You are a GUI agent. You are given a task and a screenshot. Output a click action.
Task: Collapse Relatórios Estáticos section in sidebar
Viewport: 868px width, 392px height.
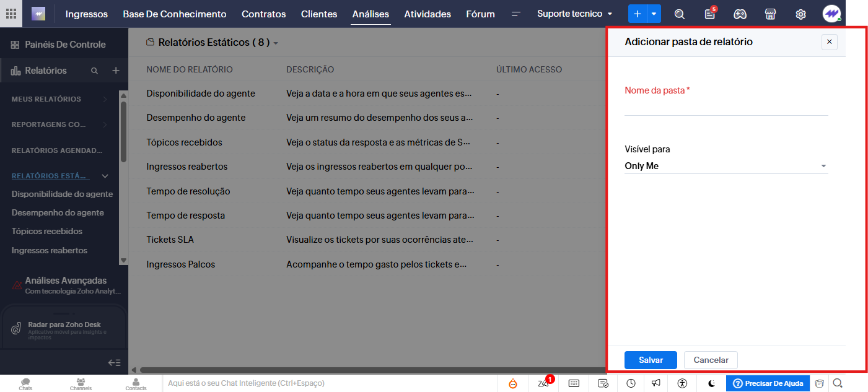[x=105, y=176]
